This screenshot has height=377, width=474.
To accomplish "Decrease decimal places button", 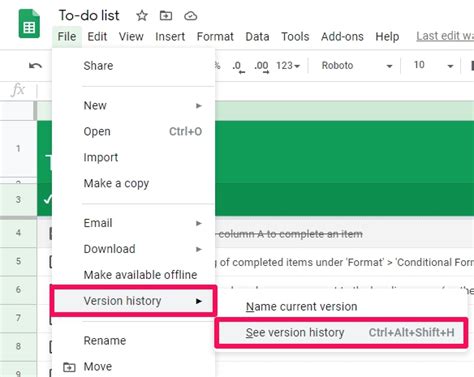I will (238, 66).
